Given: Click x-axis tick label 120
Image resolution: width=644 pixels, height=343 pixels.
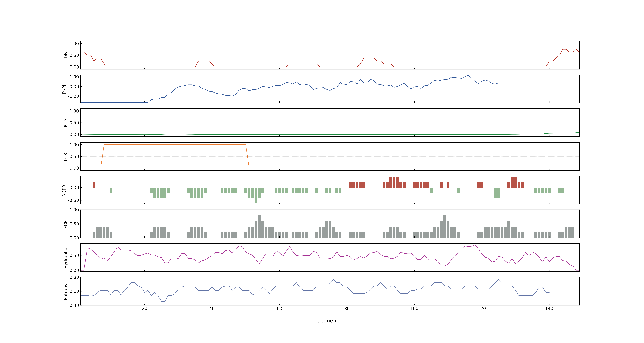Looking at the screenshot, I should [482, 309].
